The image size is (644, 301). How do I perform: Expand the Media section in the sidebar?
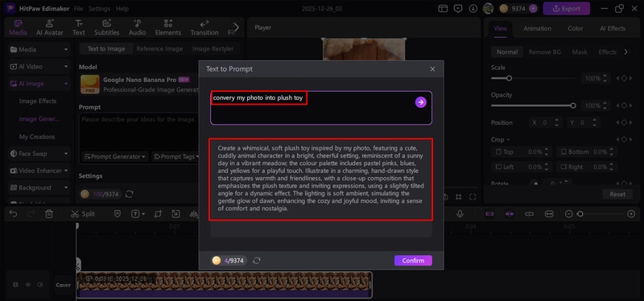click(39, 50)
